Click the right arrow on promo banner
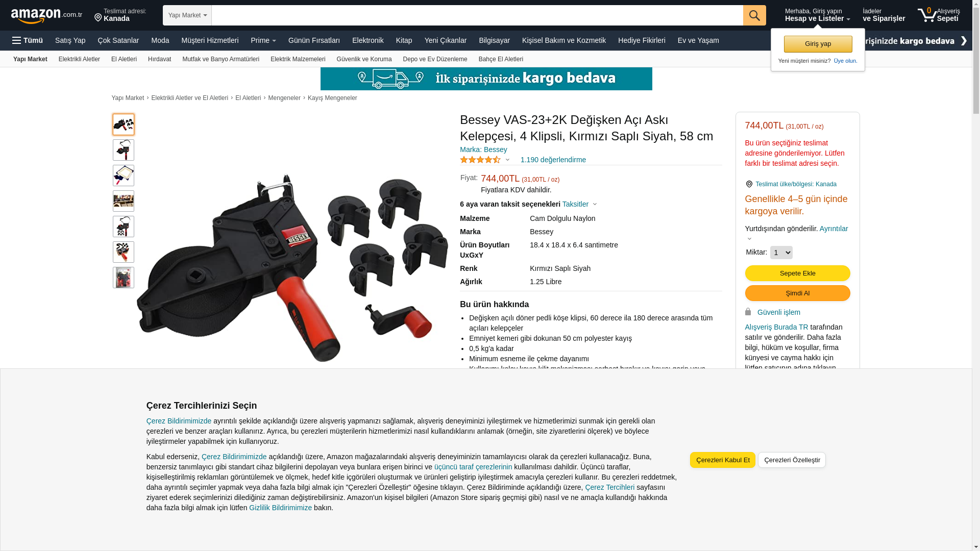Screen dimensions: 980x551 tap(963, 41)
